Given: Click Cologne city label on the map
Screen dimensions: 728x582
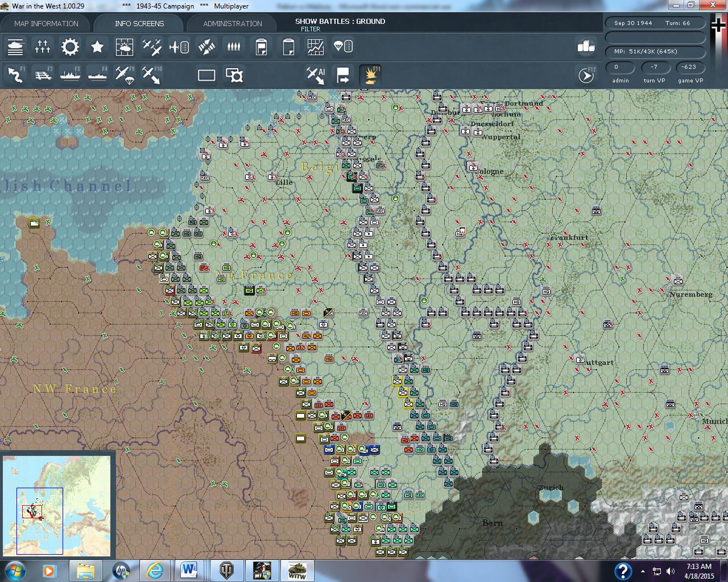Looking at the screenshot, I should click(490, 171).
